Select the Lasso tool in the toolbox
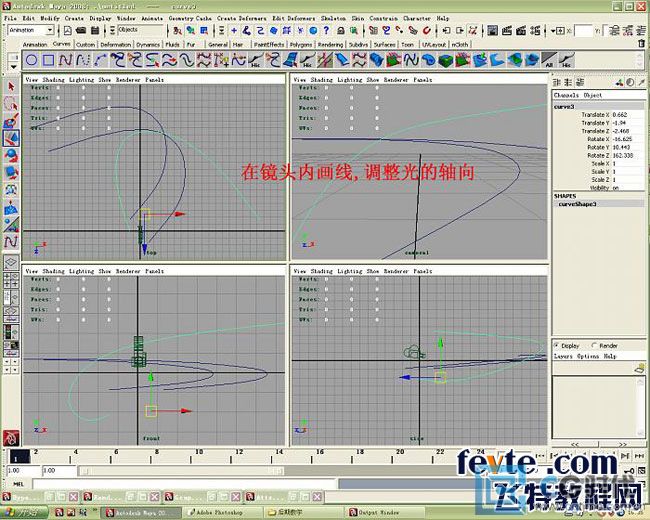This screenshot has height=520, width=650. pos(11,104)
